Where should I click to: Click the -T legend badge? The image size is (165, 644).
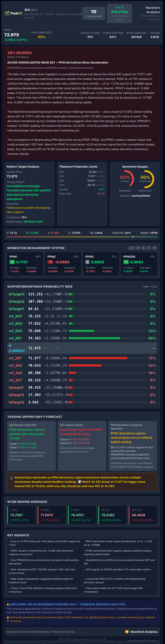pos(148,248)
